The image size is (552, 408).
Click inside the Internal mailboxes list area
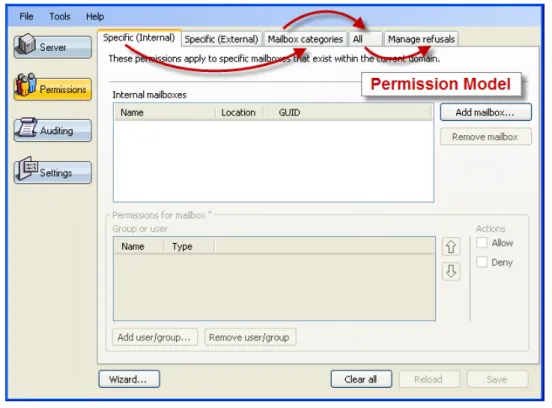click(x=273, y=161)
